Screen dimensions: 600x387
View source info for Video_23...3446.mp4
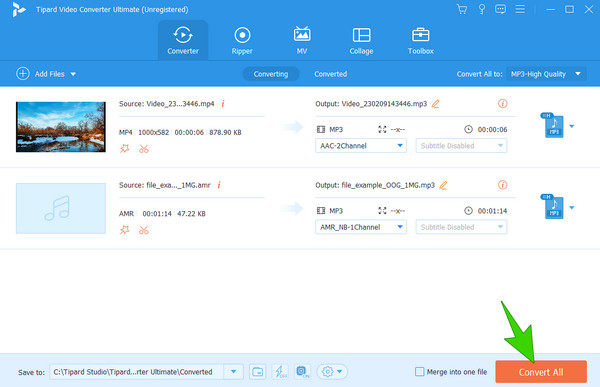[223, 104]
